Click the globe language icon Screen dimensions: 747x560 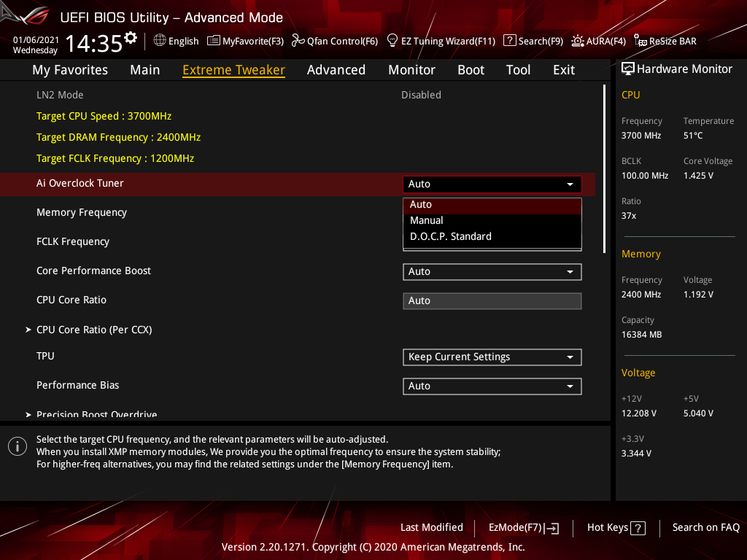(x=160, y=41)
